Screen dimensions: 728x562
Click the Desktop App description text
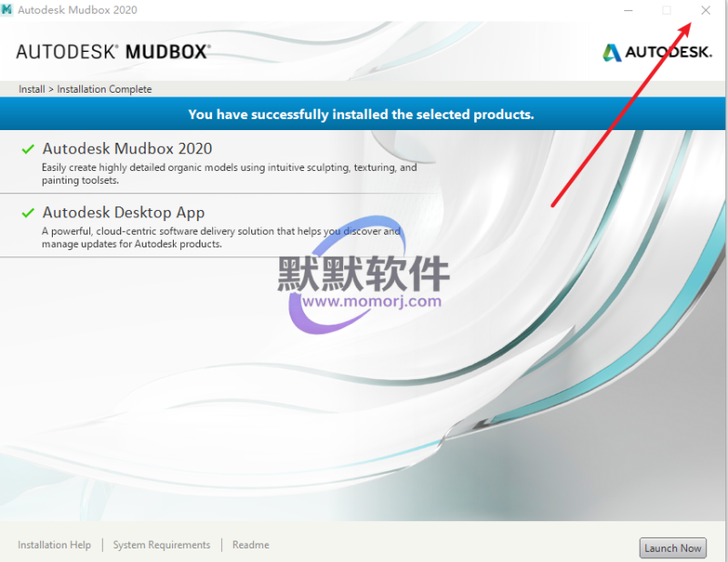220,237
